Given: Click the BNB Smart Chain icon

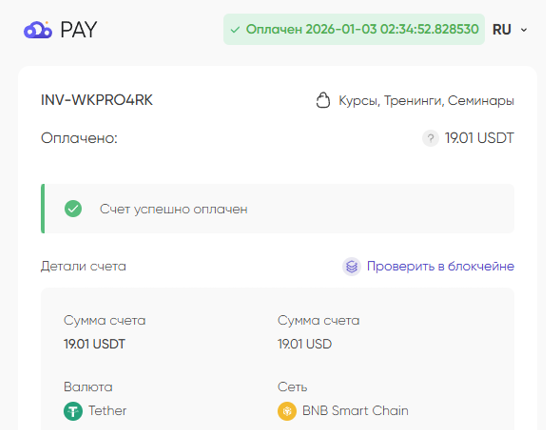Looking at the screenshot, I should pyautogui.click(x=287, y=411).
